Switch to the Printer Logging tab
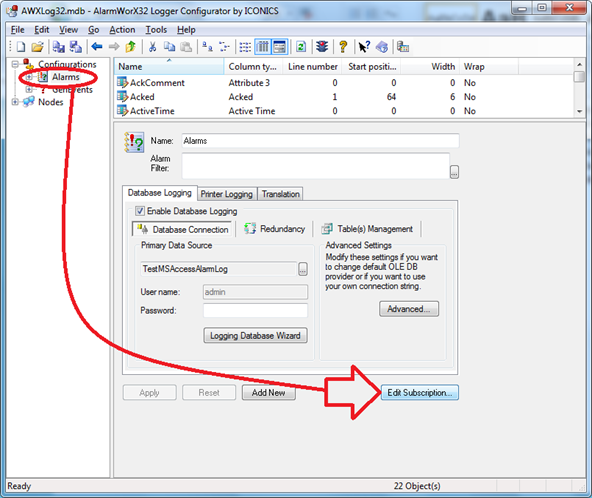The image size is (592, 498). pos(227,194)
